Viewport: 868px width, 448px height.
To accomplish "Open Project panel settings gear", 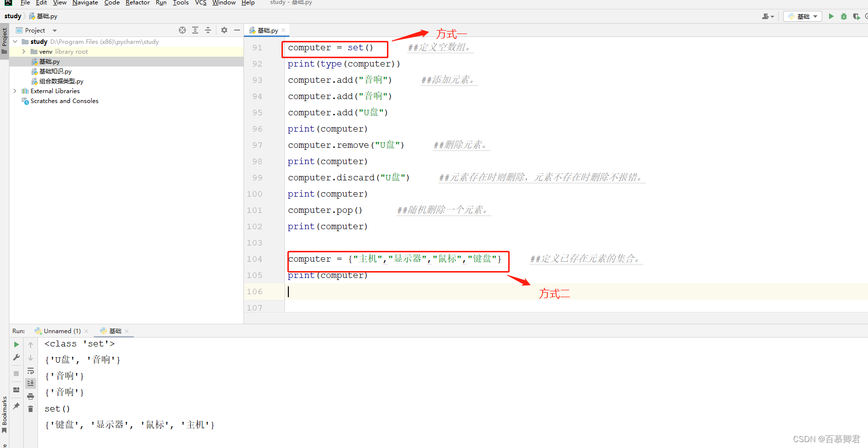I will pyautogui.click(x=224, y=30).
